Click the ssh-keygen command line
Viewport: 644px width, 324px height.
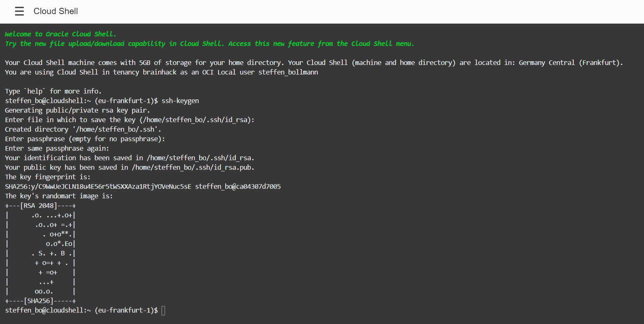(102, 101)
